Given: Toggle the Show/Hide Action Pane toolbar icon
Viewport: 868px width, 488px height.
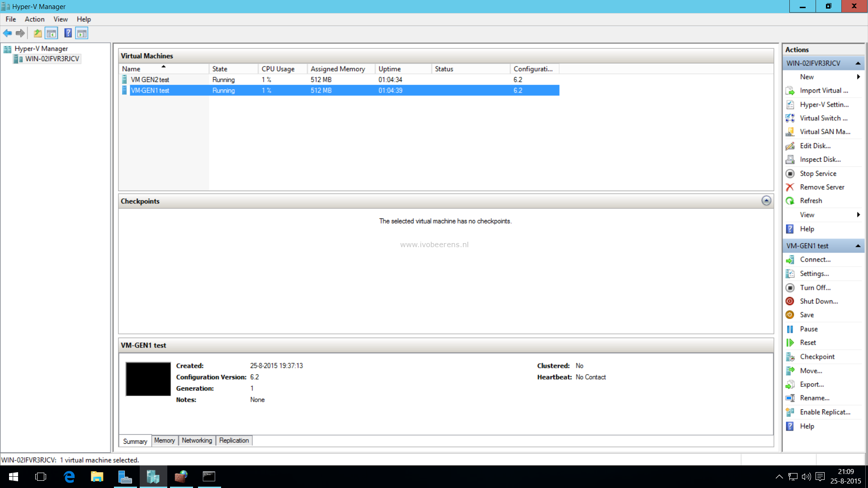Looking at the screenshot, I should coord(82,33).
